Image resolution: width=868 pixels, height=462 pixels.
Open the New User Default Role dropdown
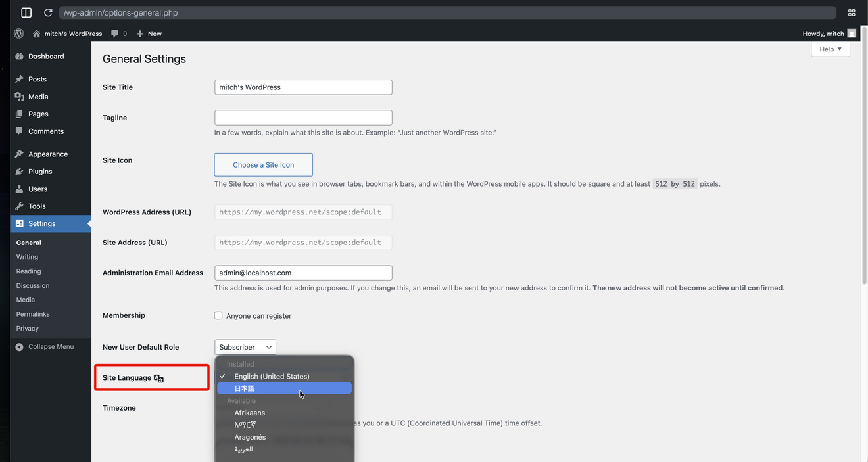[245, 347]
